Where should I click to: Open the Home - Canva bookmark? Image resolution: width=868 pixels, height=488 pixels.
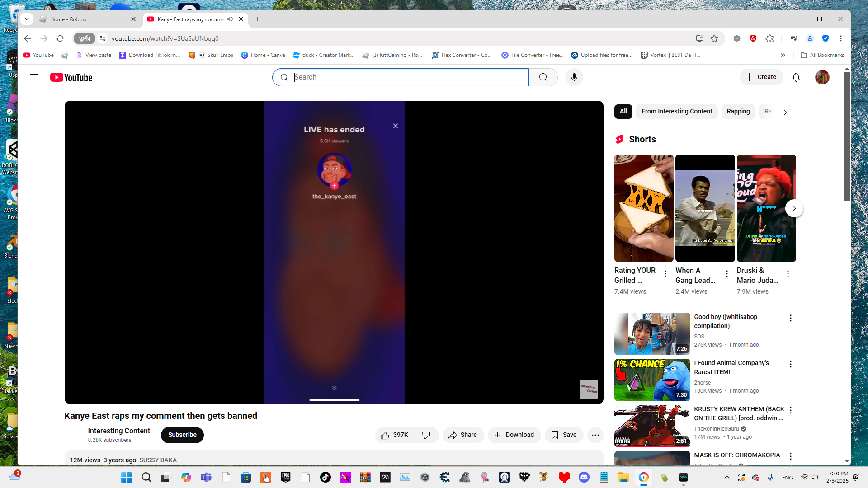coord(263,55)
